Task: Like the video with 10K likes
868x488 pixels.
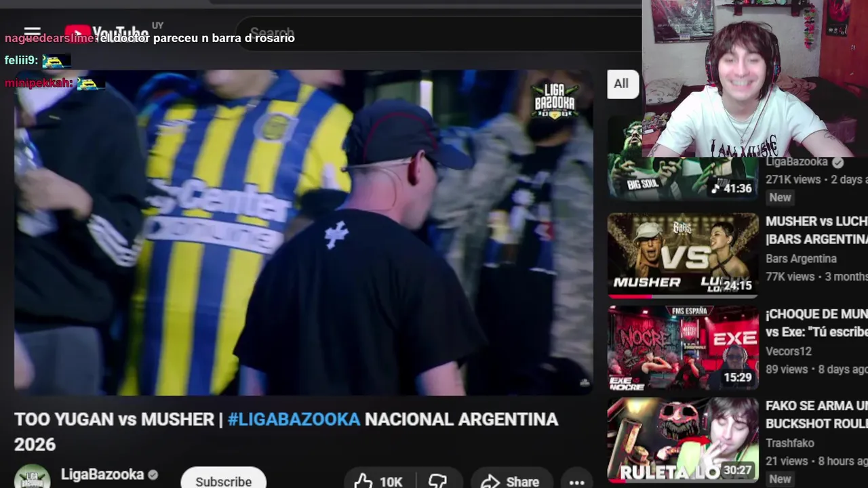Action: pos(378,481)
